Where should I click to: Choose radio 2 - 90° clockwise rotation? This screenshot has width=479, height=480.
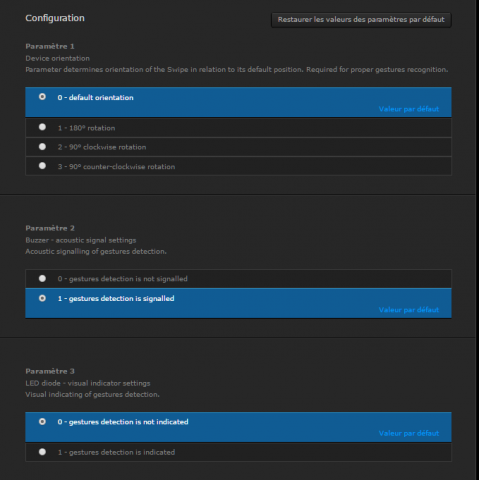point(42,146)
